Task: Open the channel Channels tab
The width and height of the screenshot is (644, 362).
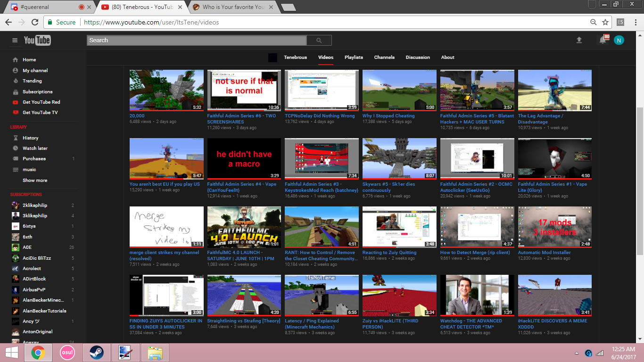Action: [384, 58]
